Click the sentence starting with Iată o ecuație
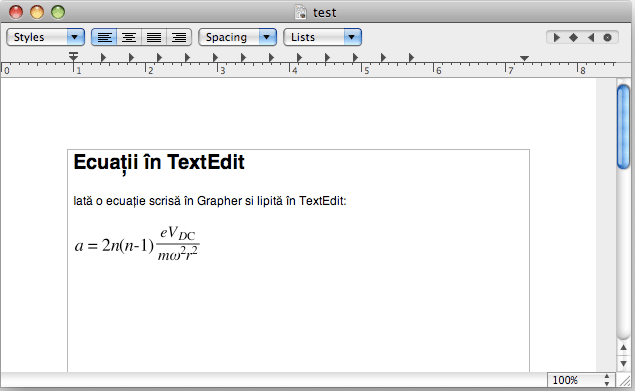The width and height of the screenshot is (635, 391). coord(210,201)
